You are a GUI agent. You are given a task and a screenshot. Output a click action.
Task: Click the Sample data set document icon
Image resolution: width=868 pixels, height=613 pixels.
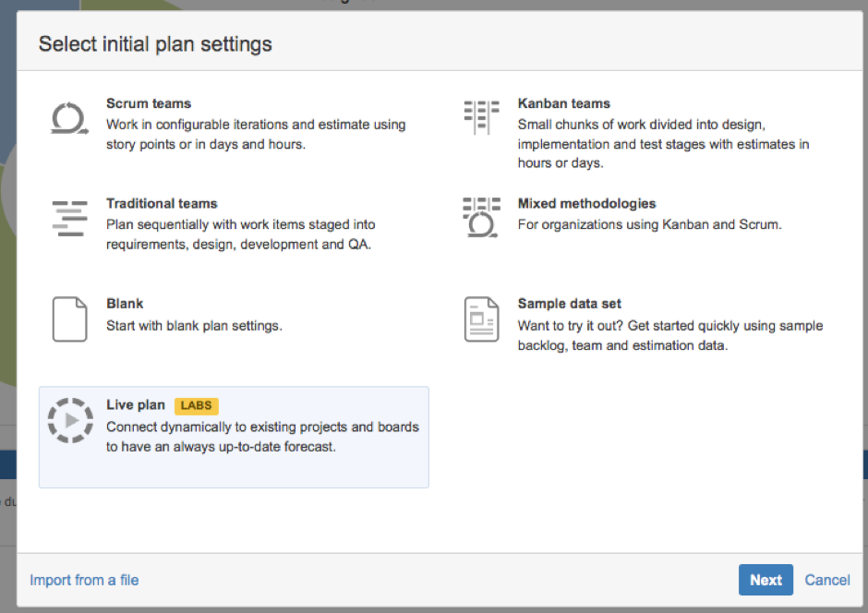coord(481,319)
